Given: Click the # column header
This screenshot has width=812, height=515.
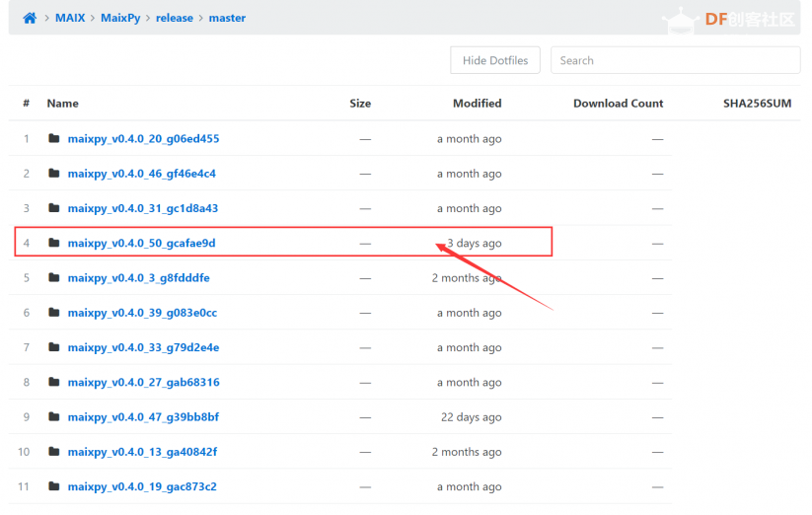Looking at the screenshot, I should tap(26, 104).
